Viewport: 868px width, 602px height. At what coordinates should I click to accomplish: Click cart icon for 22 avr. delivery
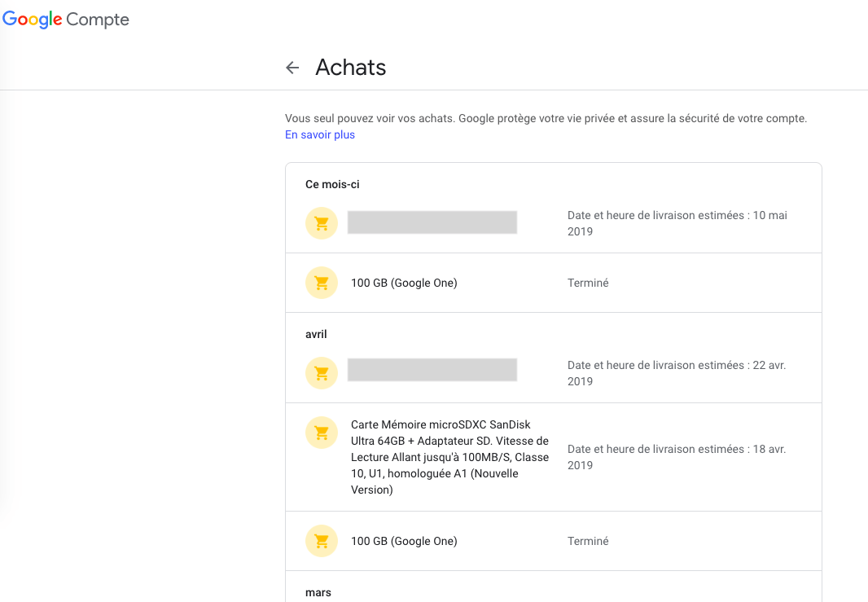coord(322,373)
